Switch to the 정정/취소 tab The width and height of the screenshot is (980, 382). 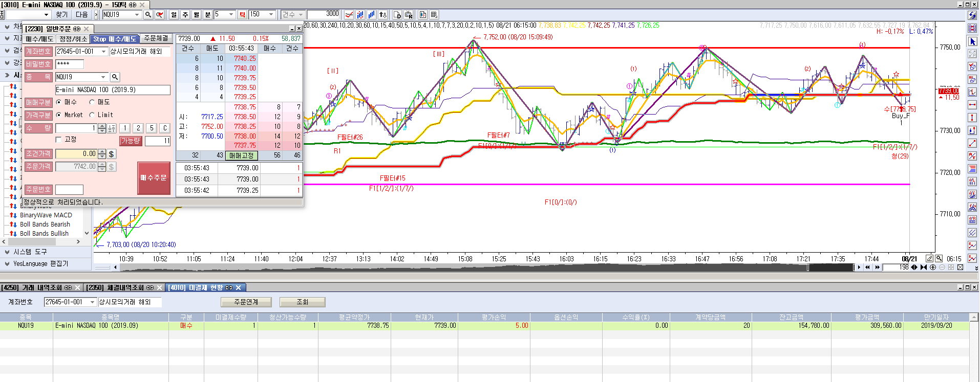pyautogui.click(x=73, y=39)
